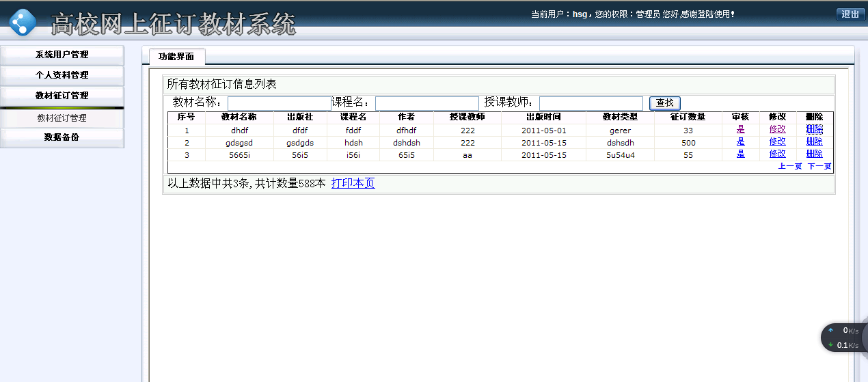Click the 查找 search button

click(664, 103)
